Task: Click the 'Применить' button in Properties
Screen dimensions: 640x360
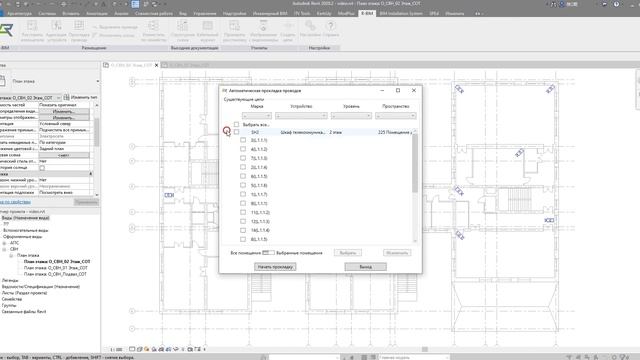Action: (86, 202)
